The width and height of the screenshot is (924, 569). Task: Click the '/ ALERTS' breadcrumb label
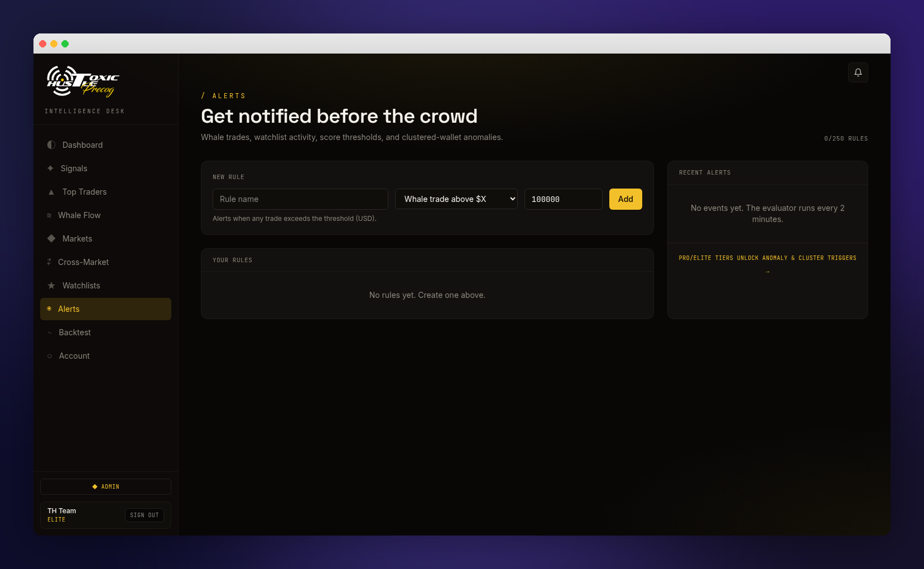(223, 96)
